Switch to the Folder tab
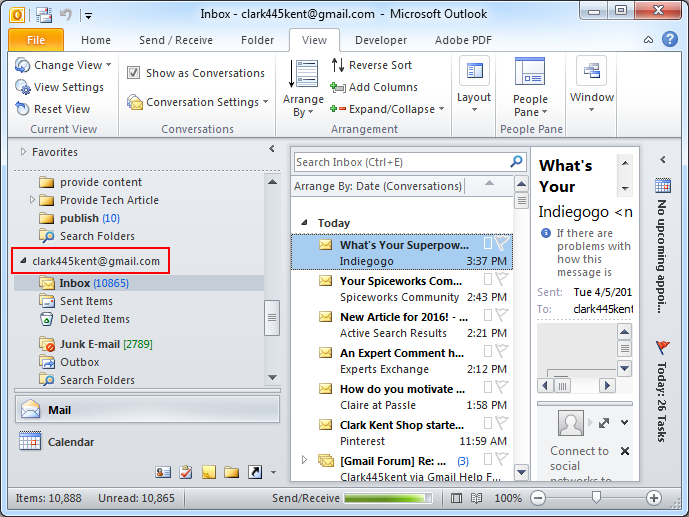 click(x=257, y=40)
